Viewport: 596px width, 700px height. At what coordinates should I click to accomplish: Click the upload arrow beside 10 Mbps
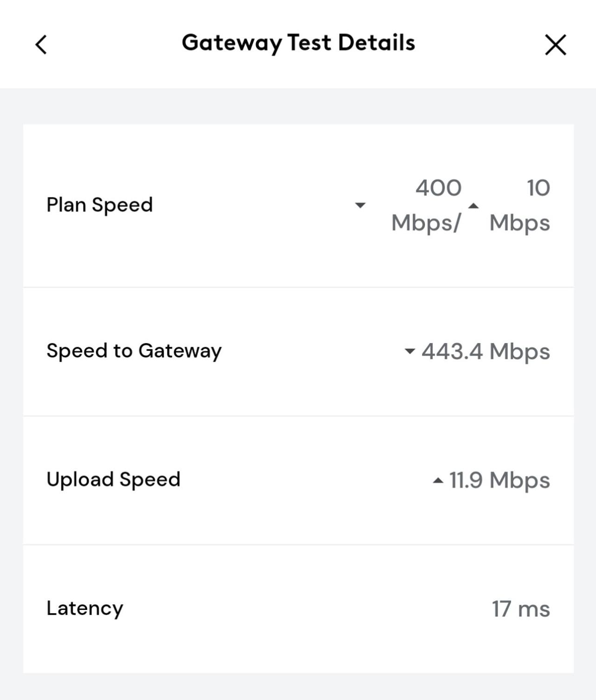point(473,206)
